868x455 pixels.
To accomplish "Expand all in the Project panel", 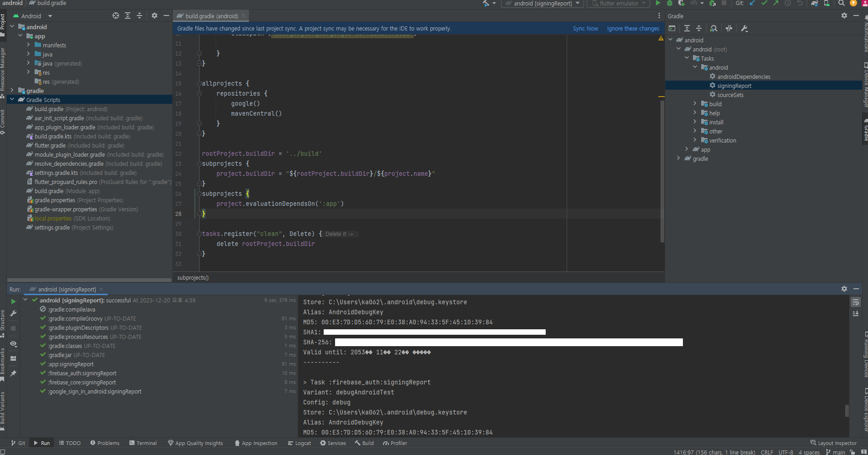I will [128, 15].
